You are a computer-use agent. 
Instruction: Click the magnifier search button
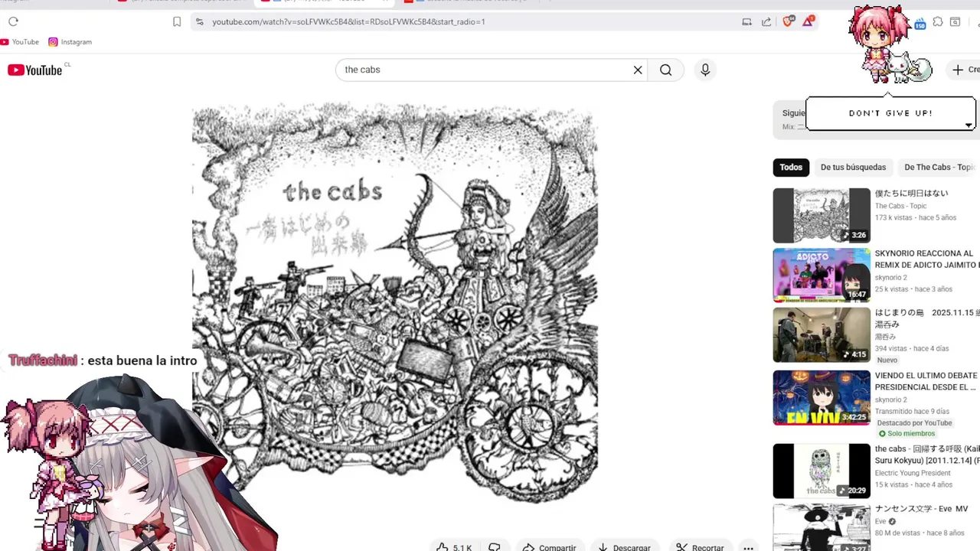tap(665, 70)
